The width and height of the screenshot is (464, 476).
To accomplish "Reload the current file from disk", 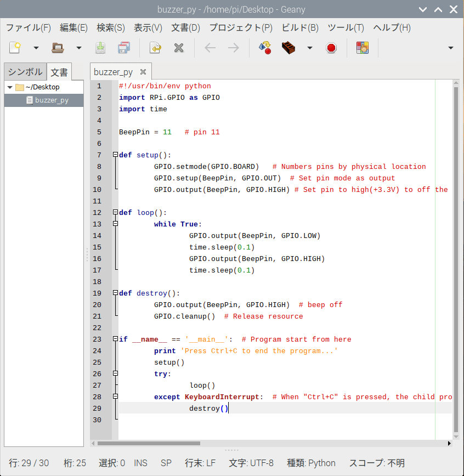I will [155, 48].
